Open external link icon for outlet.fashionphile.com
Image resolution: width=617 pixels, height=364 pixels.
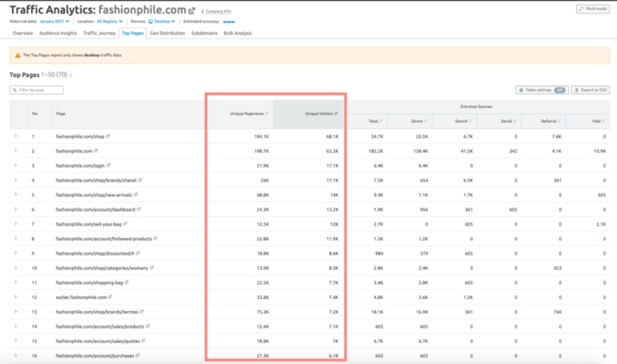coord(110,297)
